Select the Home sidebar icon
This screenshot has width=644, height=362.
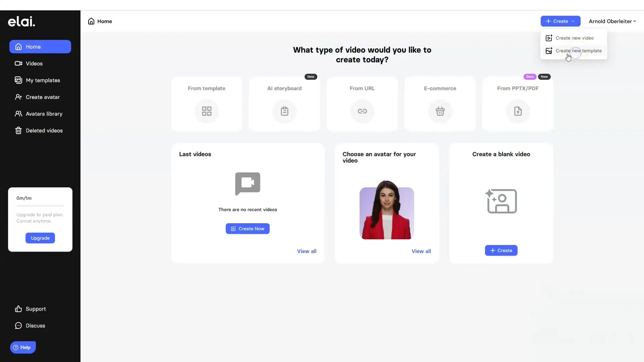tap(18, 46)
